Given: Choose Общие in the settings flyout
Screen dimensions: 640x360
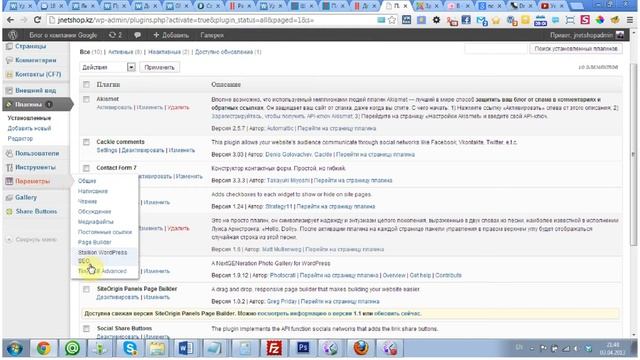Looking at the screenshot, I should pyautogui.click(x=87, y=181).
